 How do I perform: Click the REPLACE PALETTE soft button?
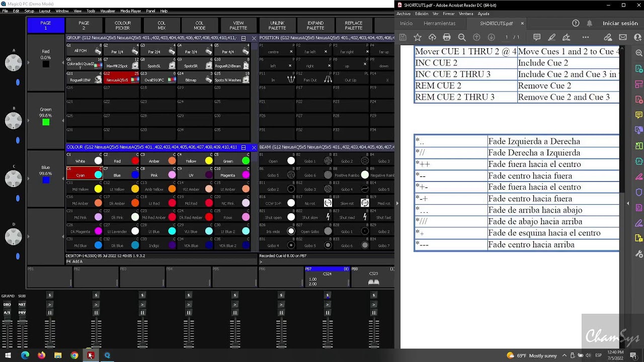click(x=354, y=26)
